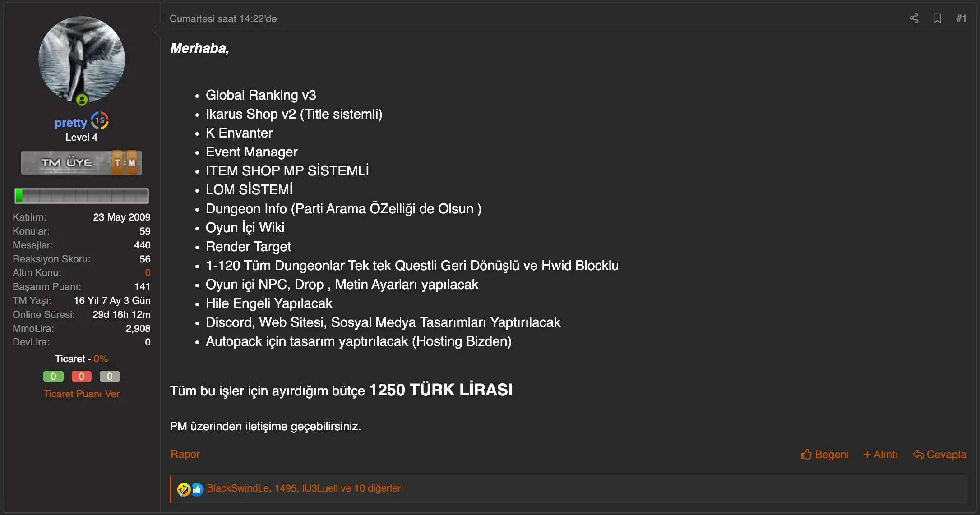The image size is (980, 515).
Task: Click the post number #1 permalink
Action: [x=961, y=18]
